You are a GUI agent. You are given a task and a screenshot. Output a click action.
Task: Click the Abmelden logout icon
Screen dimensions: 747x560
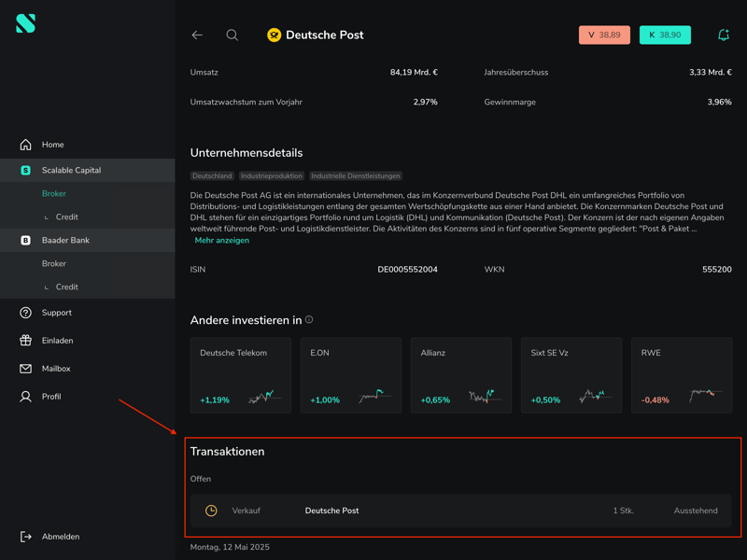pos(26,537)
